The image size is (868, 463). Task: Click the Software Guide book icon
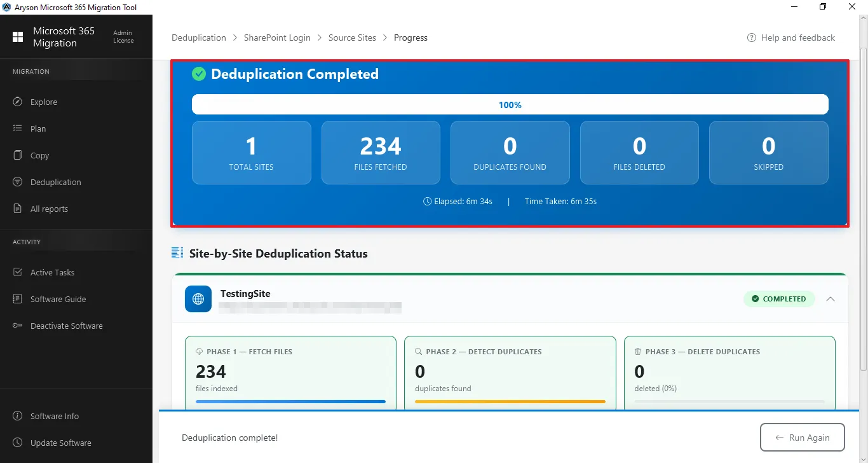tap(18, 299)
